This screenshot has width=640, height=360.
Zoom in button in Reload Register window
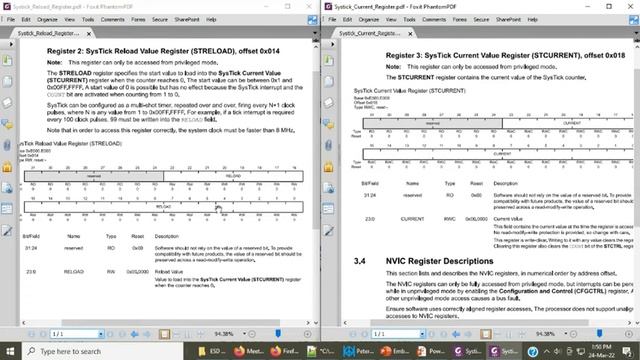(307, 334)
